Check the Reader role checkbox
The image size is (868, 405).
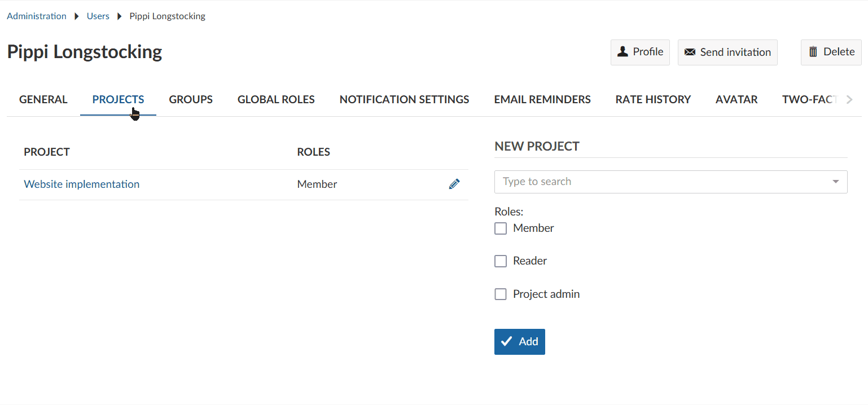click(x=501, y=261)
